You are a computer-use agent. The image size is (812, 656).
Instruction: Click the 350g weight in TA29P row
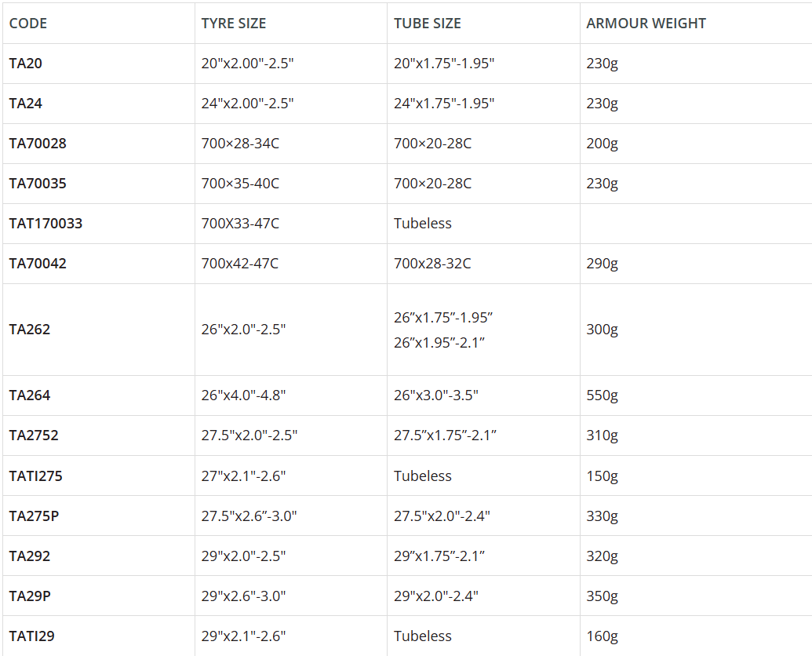(603, 596)
